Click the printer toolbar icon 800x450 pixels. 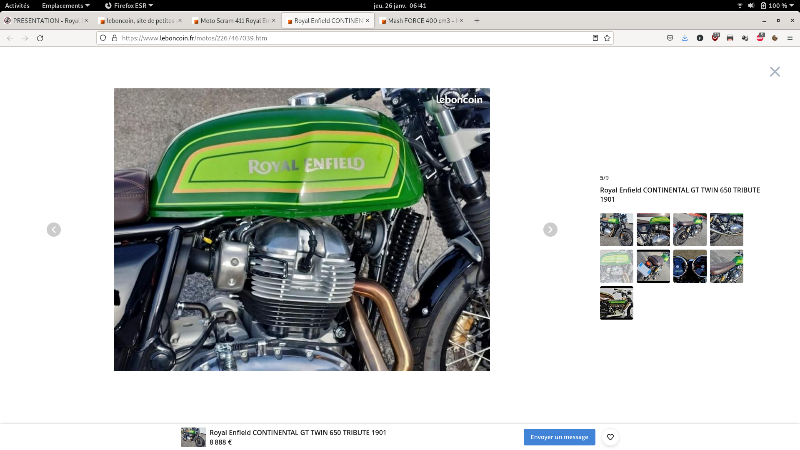(x=730, y=38)
